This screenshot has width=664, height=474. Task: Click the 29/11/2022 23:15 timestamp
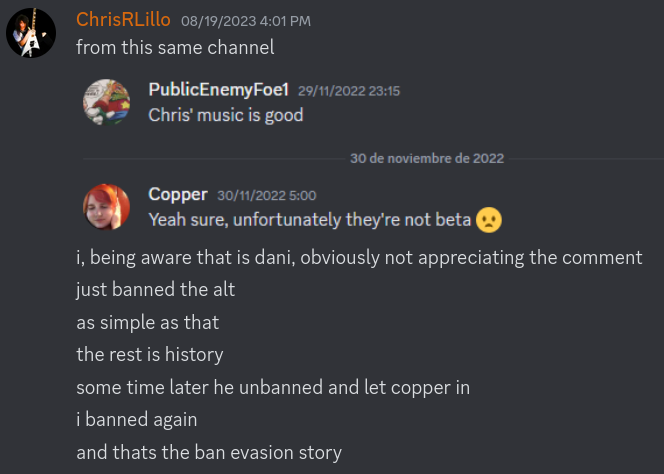(349, 91)
